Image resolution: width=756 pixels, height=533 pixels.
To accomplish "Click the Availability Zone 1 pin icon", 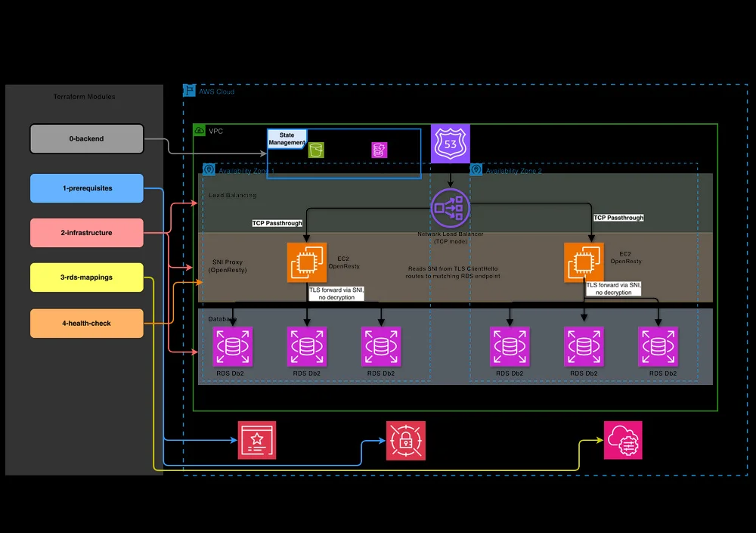I will point(209,170).
